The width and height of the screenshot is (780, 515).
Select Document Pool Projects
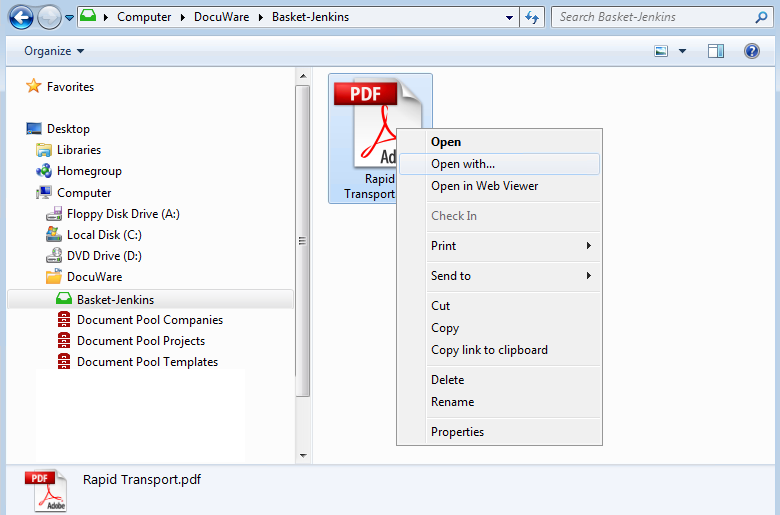pos(141,341)
